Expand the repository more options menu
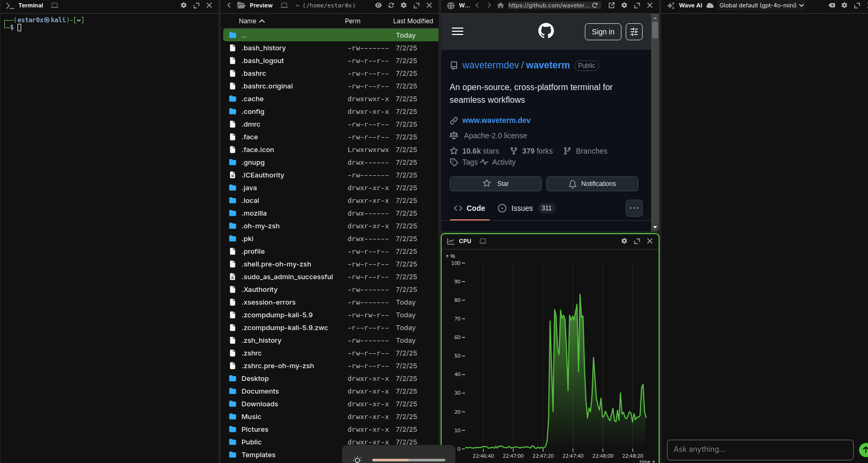The image size is (868, 463). tap(634, 208)
